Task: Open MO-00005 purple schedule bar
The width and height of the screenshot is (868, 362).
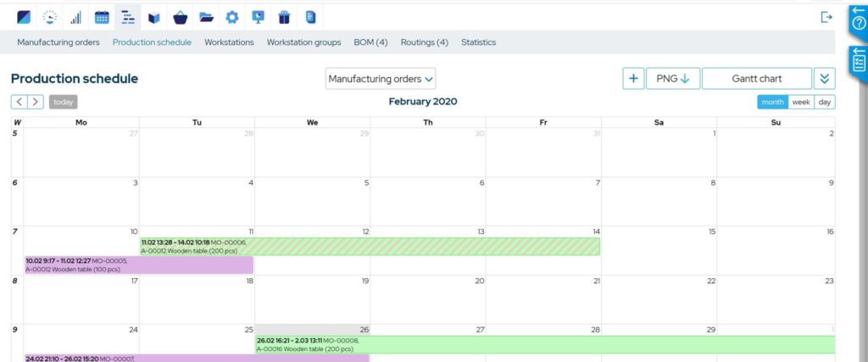Action: pos(139,265)
